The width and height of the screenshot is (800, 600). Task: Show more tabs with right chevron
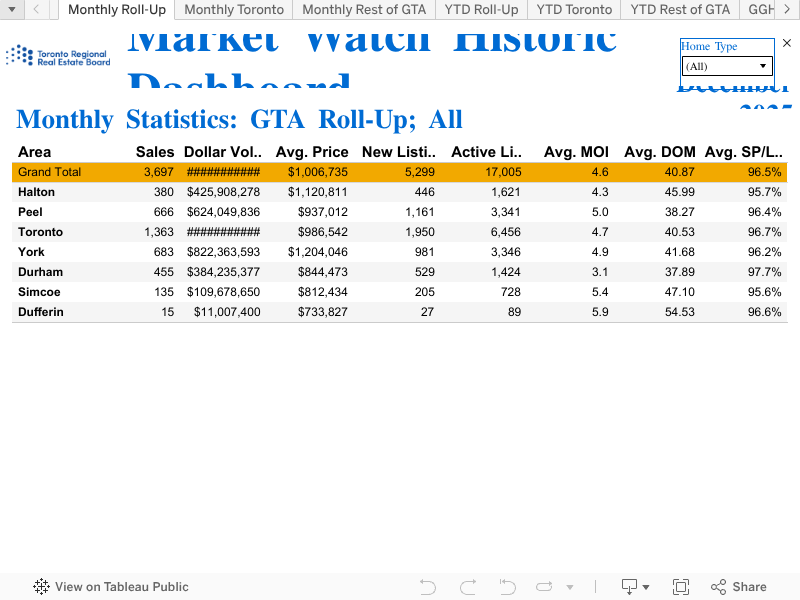(x=787, y=9)
